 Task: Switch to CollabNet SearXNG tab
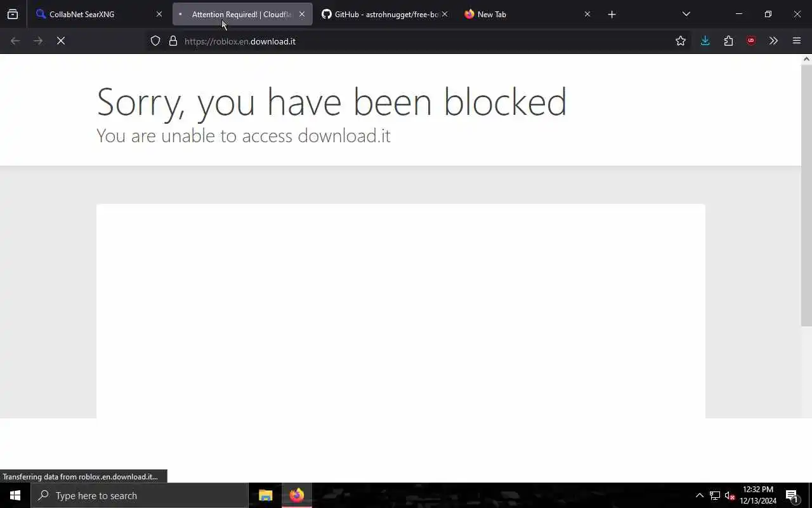100,14
